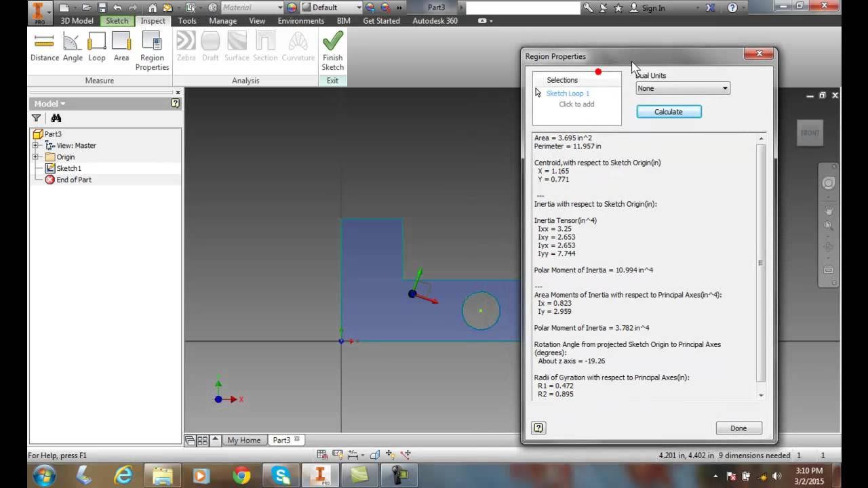Click the binoculars find icon in Model browser
868x488 pixels.
[x=56, y=118]
